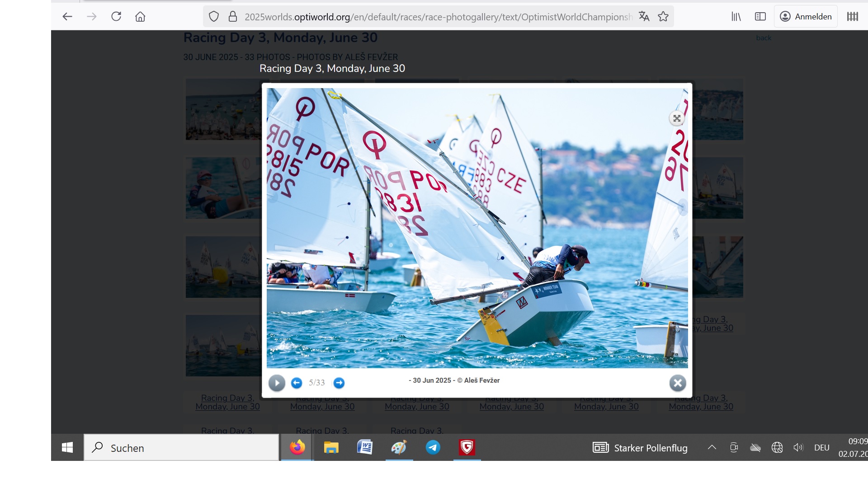
Task: Toggle the Firefox sidebar view
Action: [760, 17]
